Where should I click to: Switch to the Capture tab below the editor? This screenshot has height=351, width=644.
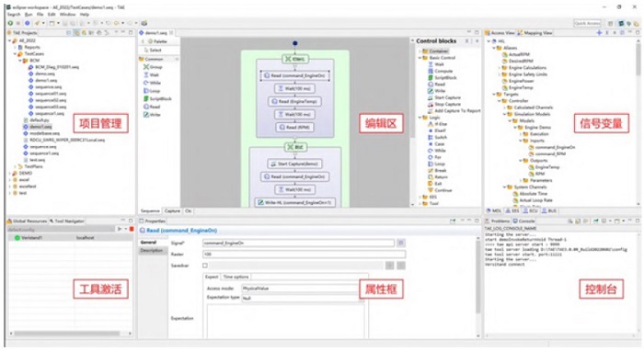pyautogui.click(x=172, y=210)
